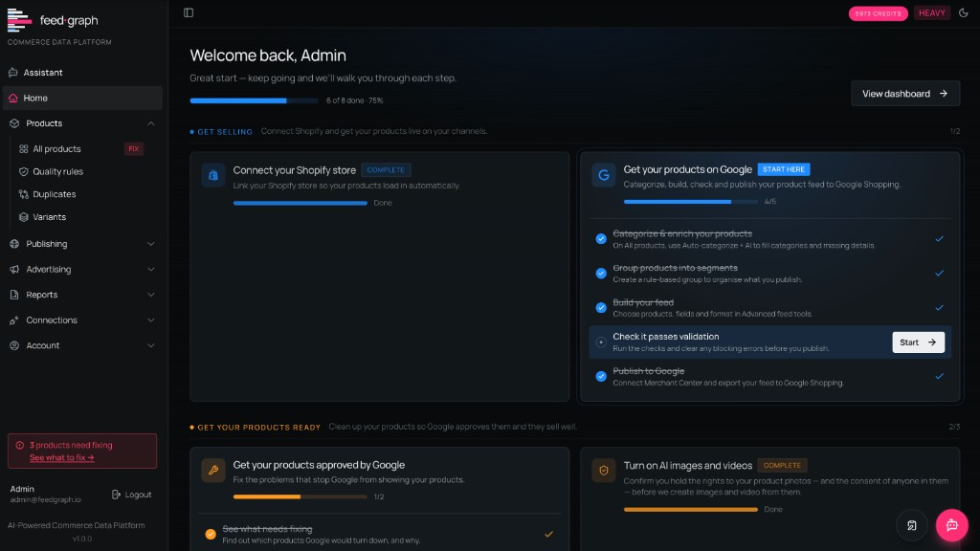Image resolution: width=980 pixels, height=551 pixels.
Task: Click the credits badge
Action: pyautogui.click(x=879, y=13)
